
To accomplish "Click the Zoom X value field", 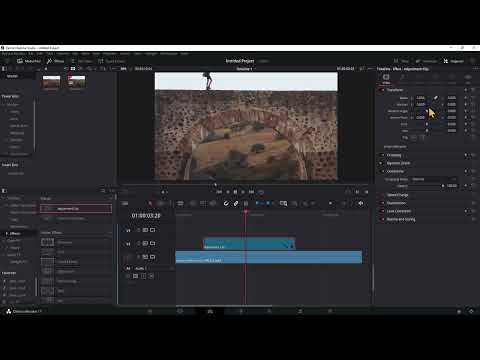I will click(x=421, y=98).
